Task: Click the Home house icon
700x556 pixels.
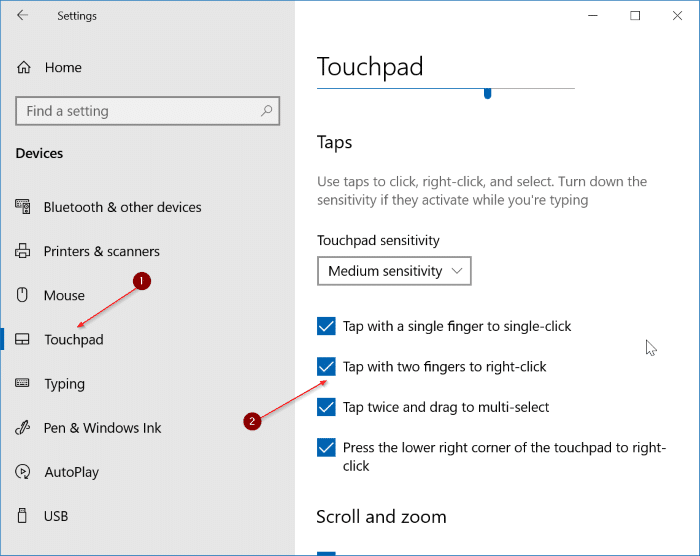Action: pyautogui.click(x=24, y=67)
